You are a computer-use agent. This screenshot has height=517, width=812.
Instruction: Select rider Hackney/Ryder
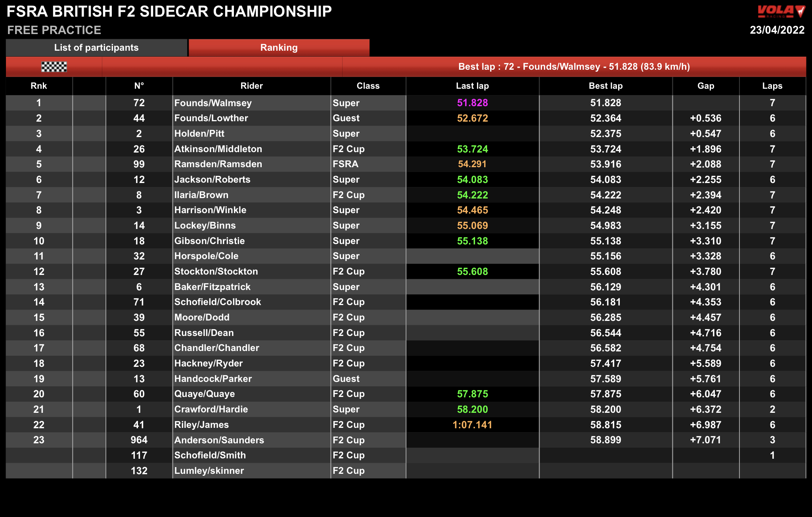pyautogui.click(x=209, y=363)
